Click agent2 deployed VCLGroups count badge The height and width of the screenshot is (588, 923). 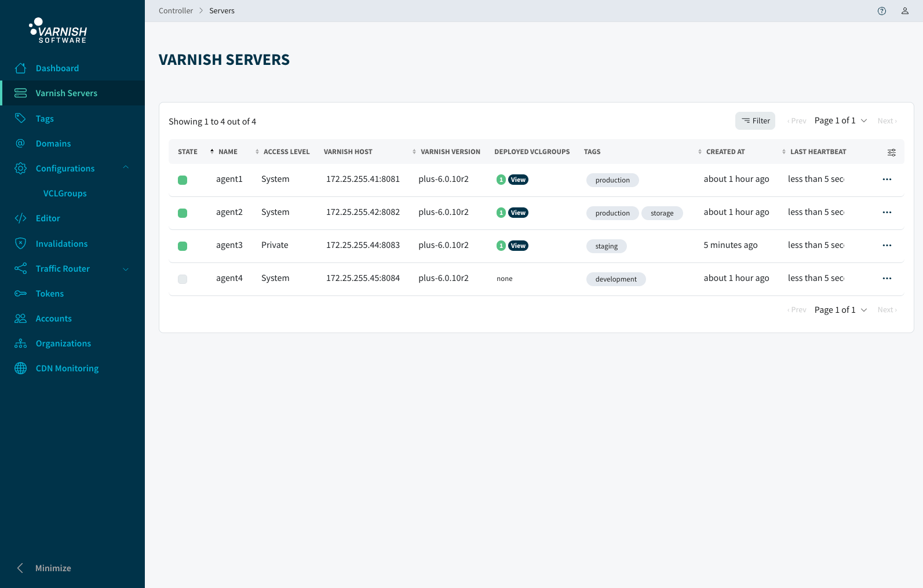tap(501, 213)
